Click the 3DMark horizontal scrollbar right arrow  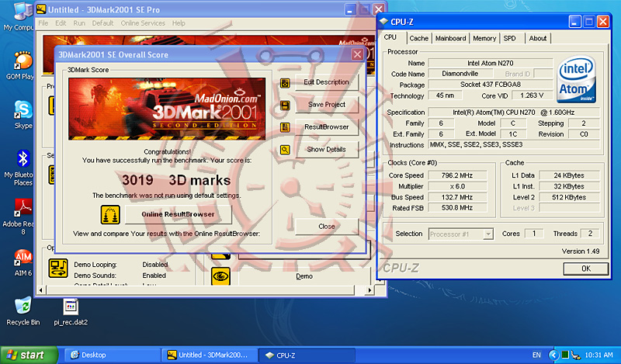pyautogui.click(x=369, y=290)
